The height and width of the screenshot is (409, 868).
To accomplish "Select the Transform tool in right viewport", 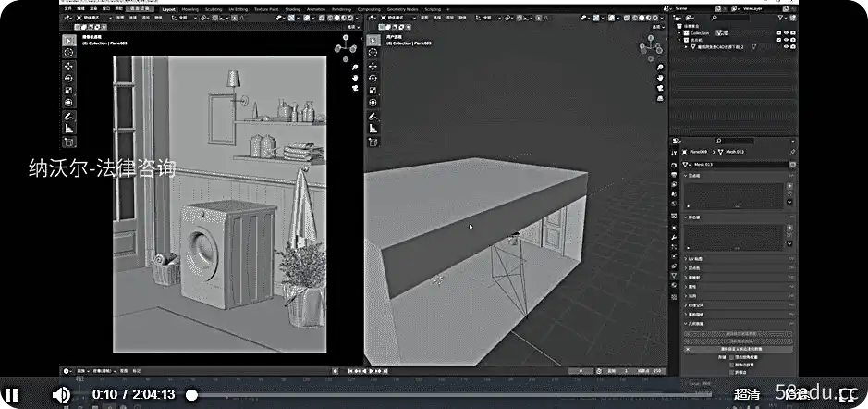I will (x=373, y=103).
